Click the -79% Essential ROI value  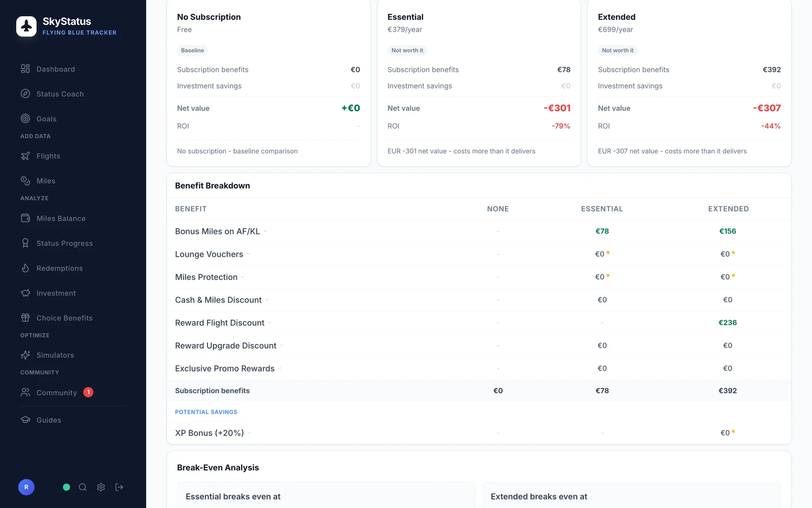click(x=561, y=126)
